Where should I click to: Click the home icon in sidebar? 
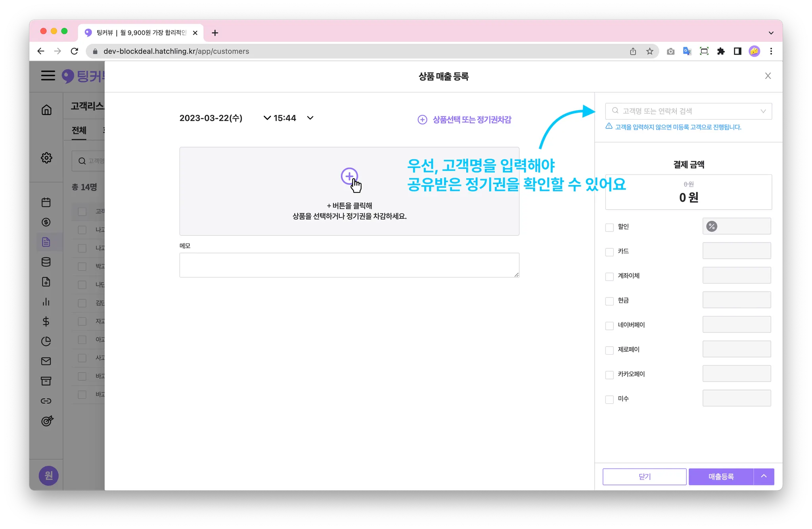coord(46,110)
